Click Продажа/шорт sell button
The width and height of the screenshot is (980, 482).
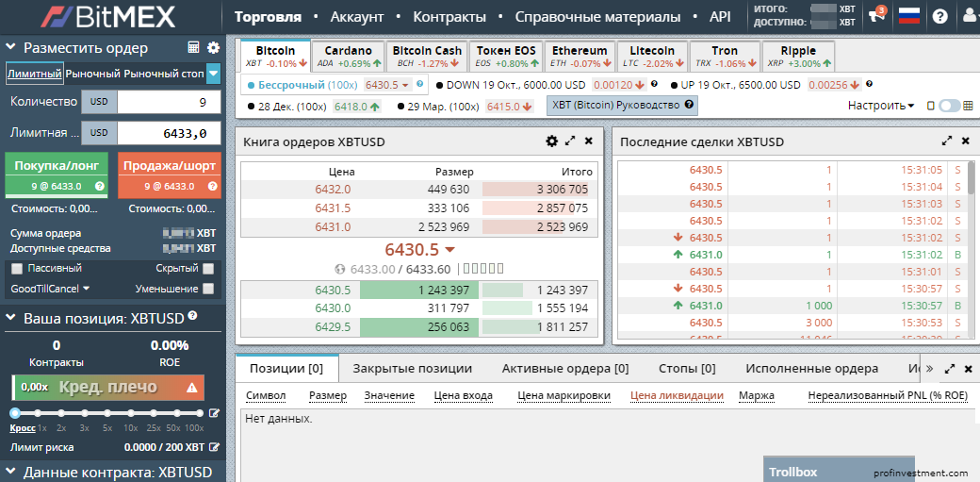pos(170,175)
